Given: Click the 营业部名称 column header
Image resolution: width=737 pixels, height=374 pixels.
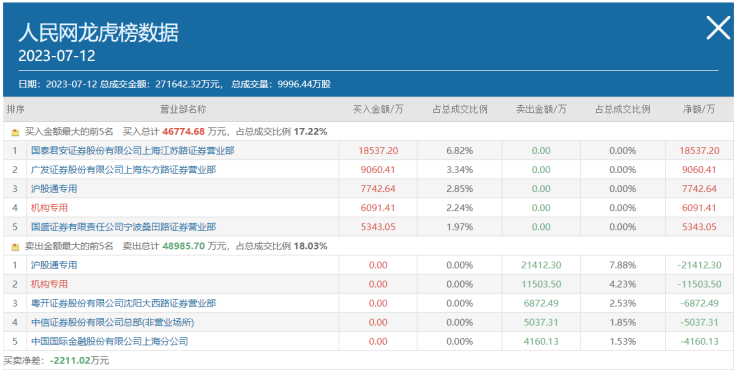Looking at the screenshot, I should [183, 109].
